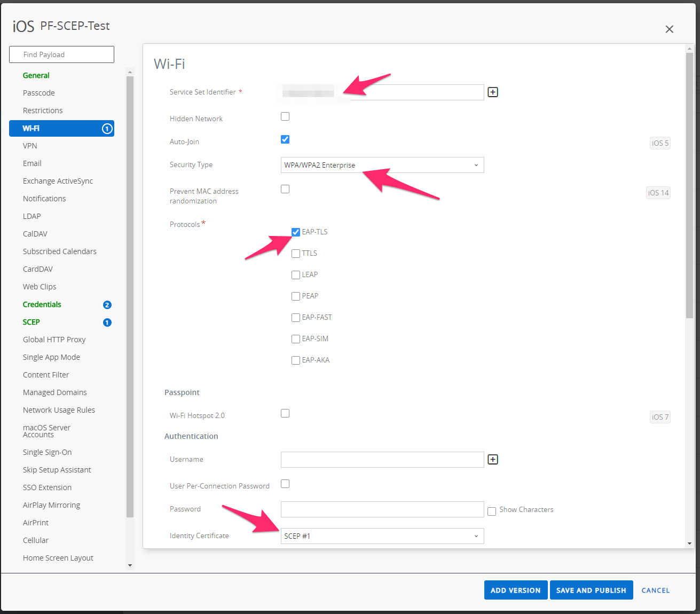Click the plus icon next to Username
The image size is (700, 614).
492,459
